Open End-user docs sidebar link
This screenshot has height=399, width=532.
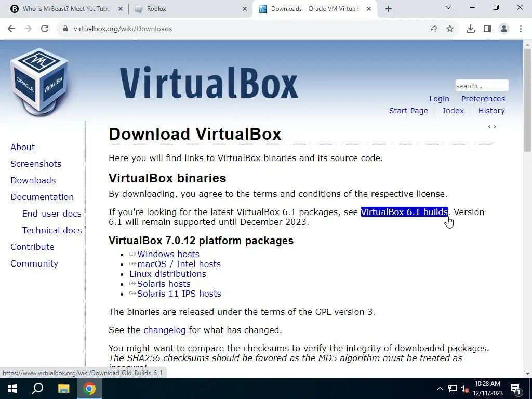coord(51,214)
